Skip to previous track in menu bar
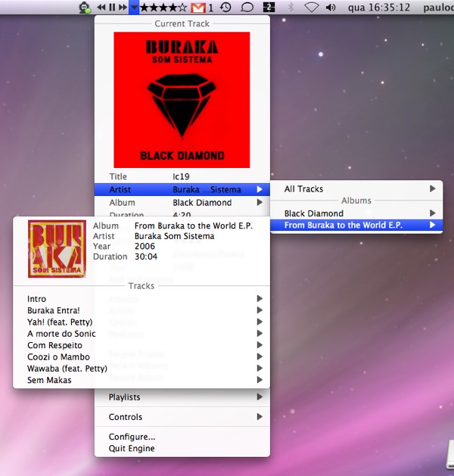This screenshot has width=454, height=476. click(101, 7)
